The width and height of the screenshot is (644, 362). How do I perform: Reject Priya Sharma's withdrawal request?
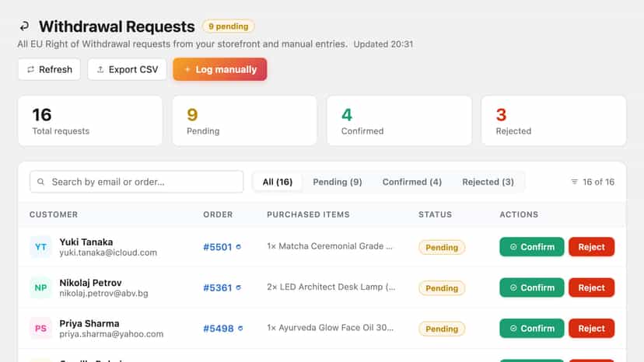(x=591, y=328)
